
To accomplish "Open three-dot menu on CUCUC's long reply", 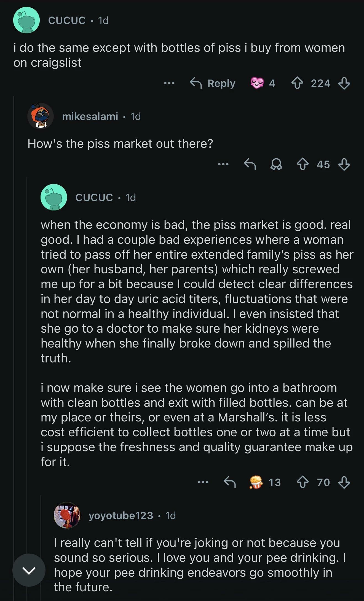I will pyautogui.click(x=203, y=482).
